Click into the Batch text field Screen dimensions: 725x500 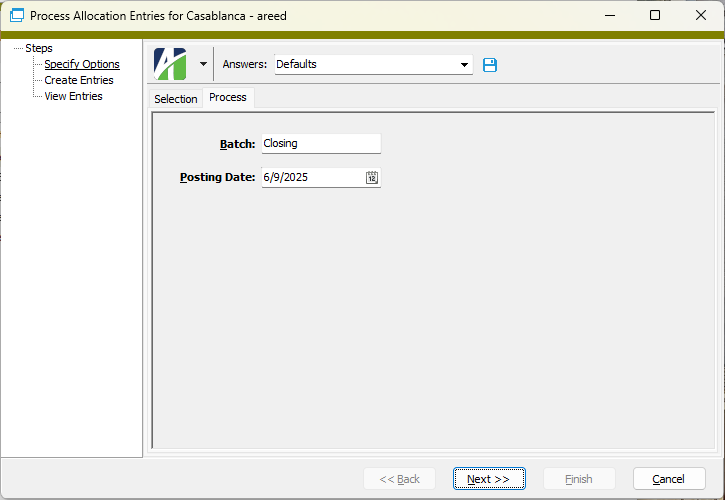pyautogui.click(x=320, y=144)
